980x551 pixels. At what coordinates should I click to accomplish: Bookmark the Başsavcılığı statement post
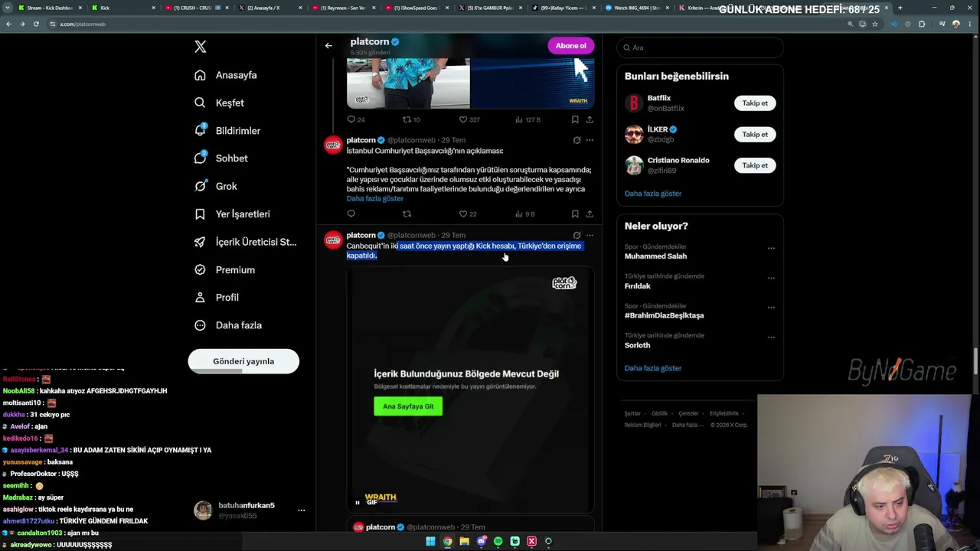pyautogui.click(x=575, y=214)
